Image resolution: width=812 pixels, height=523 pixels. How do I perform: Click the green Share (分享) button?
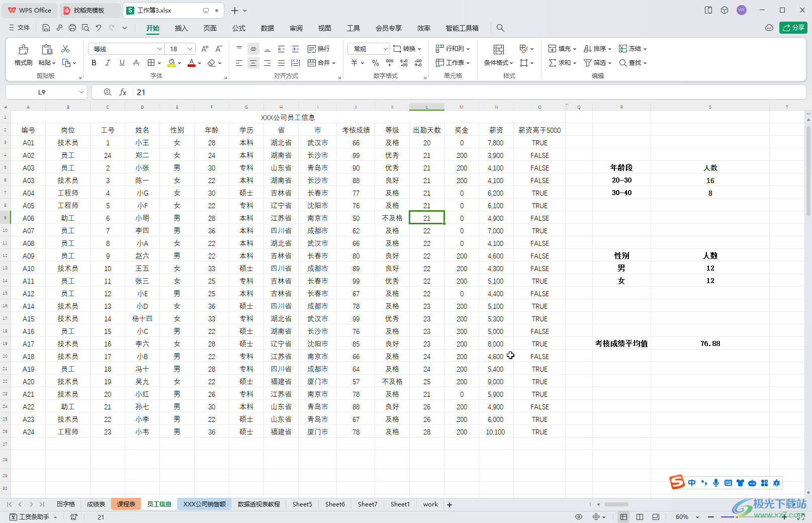(x=793, y=28)
